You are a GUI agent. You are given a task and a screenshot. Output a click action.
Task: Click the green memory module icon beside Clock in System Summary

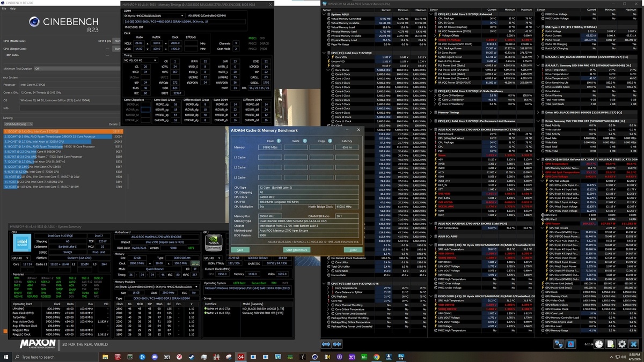pyautogui.click(x=195, y=263)
